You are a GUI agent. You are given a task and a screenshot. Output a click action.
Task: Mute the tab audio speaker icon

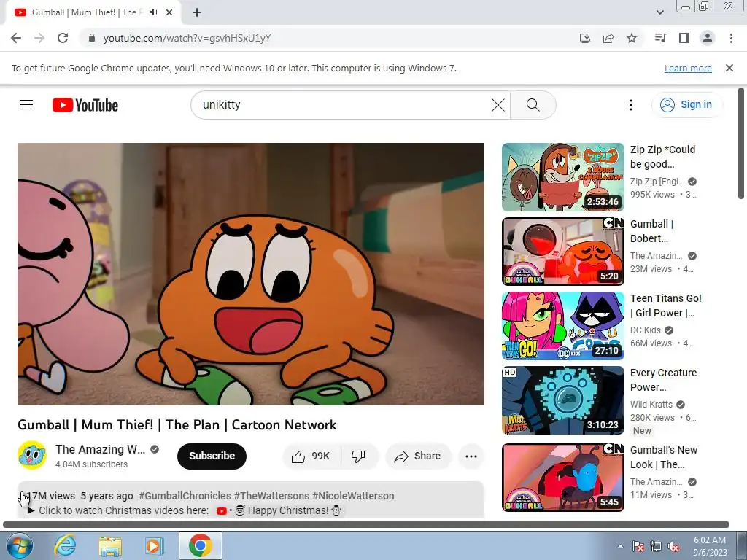[153, 12]
